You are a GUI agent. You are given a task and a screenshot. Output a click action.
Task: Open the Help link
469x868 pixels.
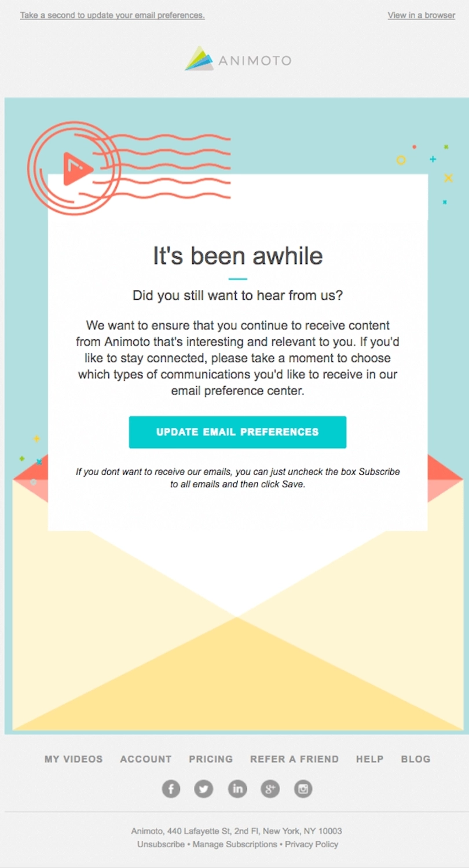[x=369, y=759]
